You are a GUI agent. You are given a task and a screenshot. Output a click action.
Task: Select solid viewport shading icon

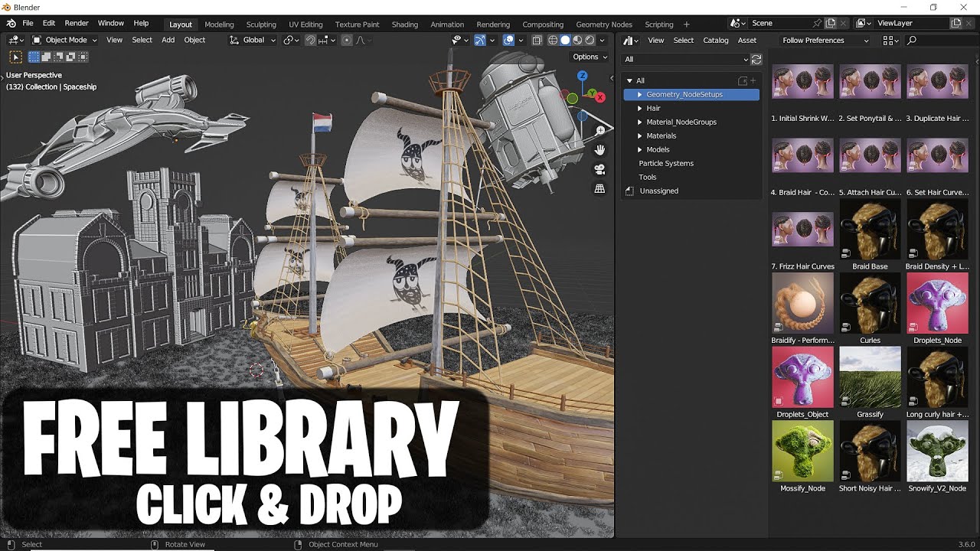(565, 40)
